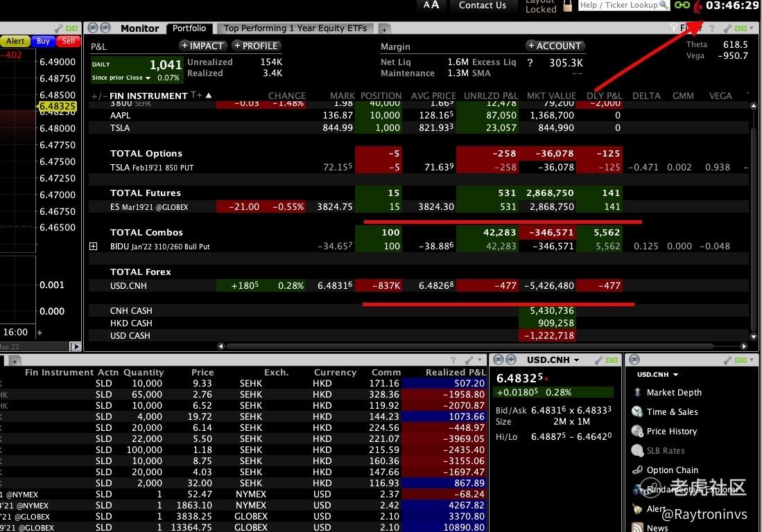Click the red Sell button
This screenshot has width=762, height=532.
point(69,42)
